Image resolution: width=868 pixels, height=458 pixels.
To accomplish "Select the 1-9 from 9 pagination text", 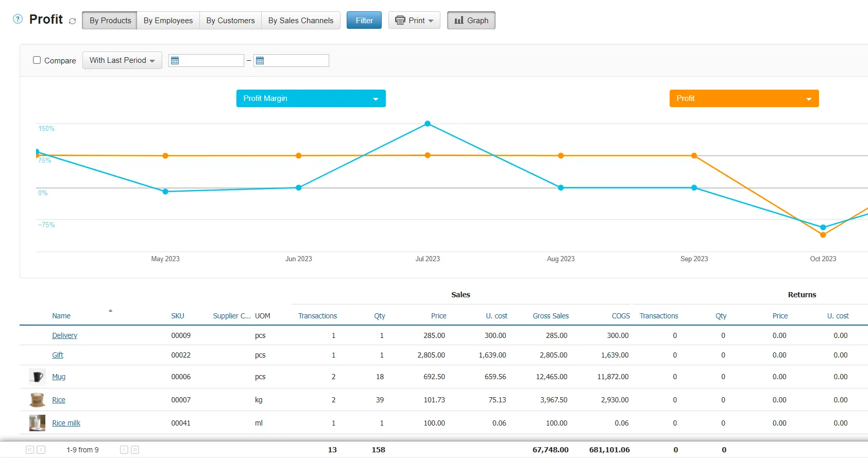I will 82,450.
